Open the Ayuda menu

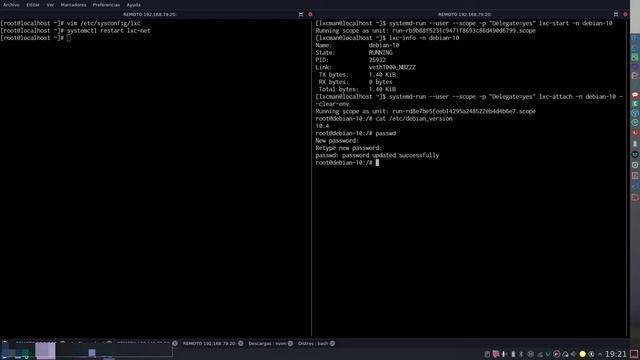point(133,5)
